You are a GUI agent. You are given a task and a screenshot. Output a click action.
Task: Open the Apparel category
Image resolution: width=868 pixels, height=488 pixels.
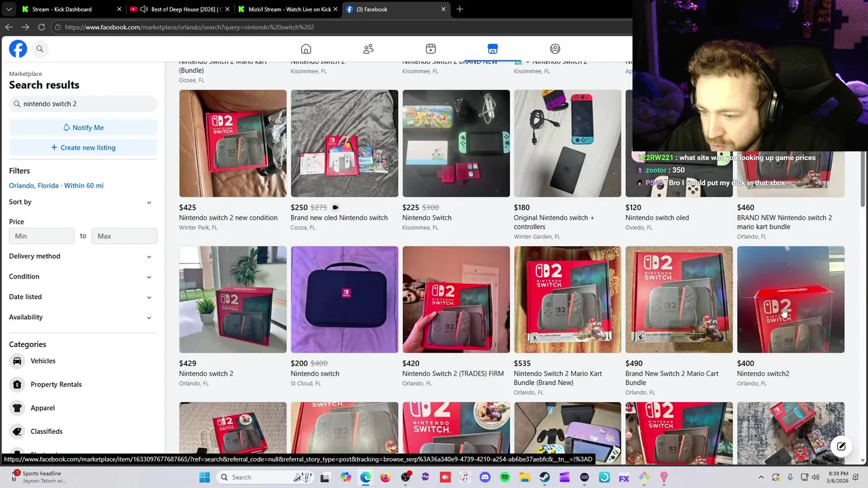[83, 408]
